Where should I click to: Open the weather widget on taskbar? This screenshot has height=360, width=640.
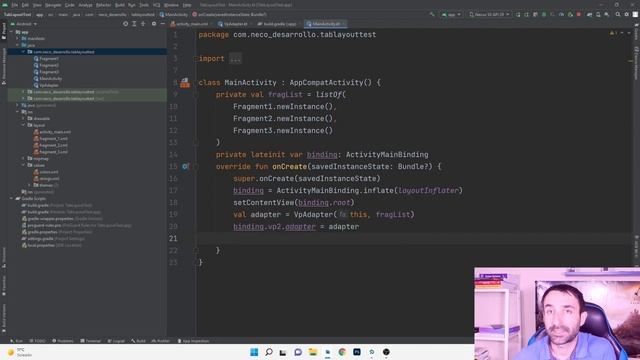click(x=19, y=352)
